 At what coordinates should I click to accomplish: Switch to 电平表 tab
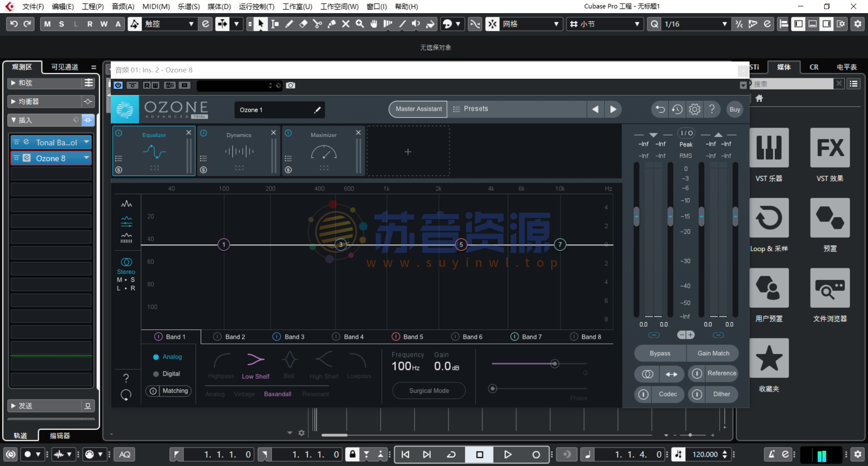(846, 67)
